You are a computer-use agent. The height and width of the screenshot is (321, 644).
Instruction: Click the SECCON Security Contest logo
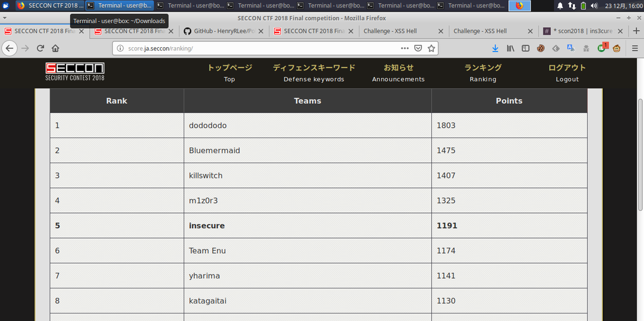(75, 72)
